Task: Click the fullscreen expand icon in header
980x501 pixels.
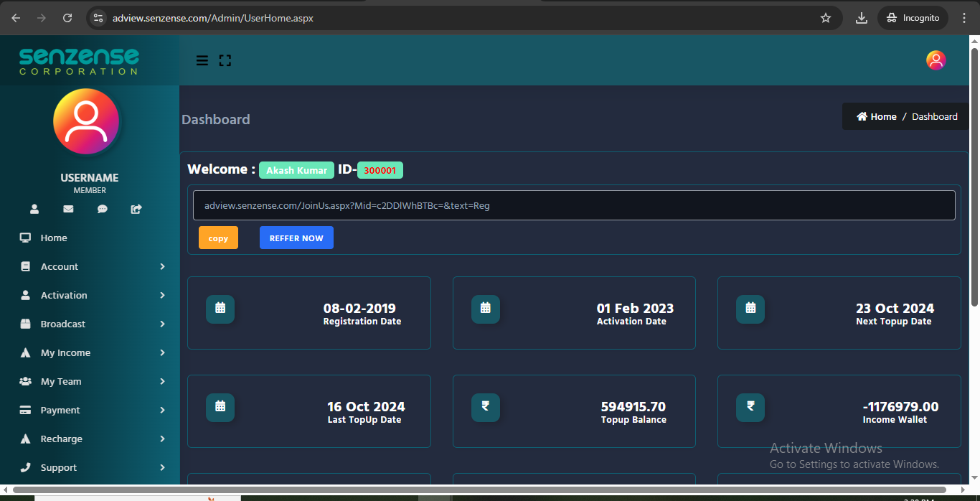Action: tap(225, 60)
